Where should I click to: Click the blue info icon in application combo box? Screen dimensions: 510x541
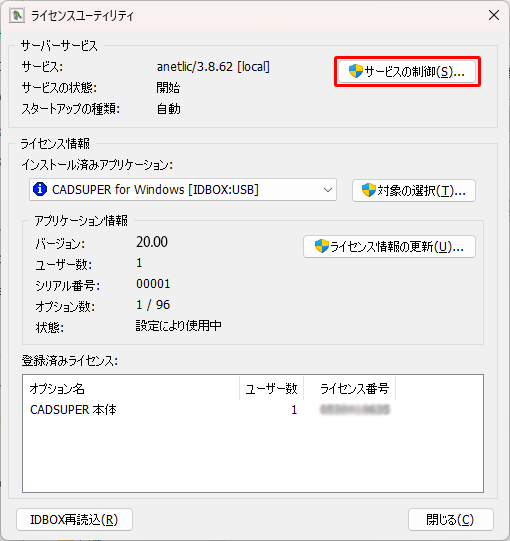40,189
